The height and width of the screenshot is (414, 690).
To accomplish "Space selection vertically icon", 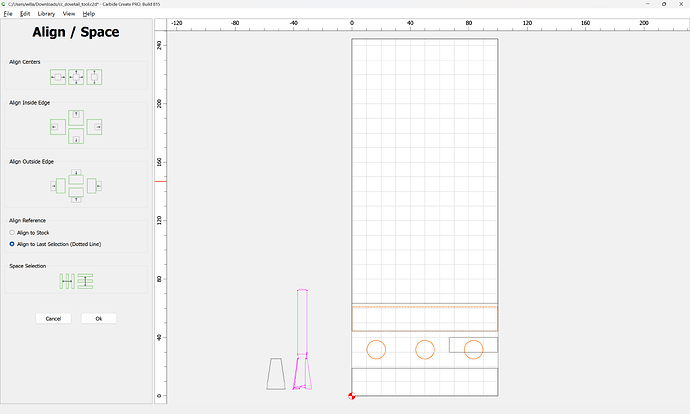I will (85, 281).
